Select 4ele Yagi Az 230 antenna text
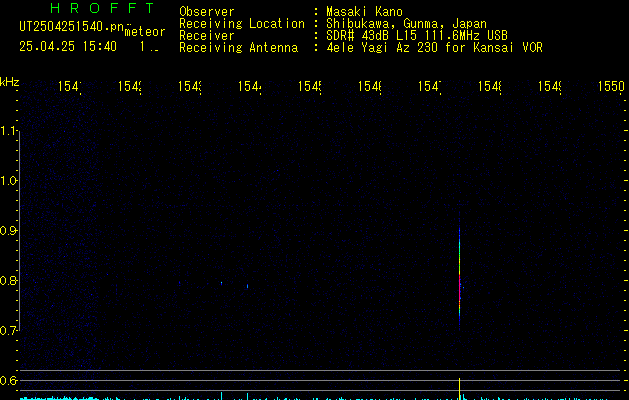Image resolution: width=629 pixels, height=400 pixels. (434, 48)
